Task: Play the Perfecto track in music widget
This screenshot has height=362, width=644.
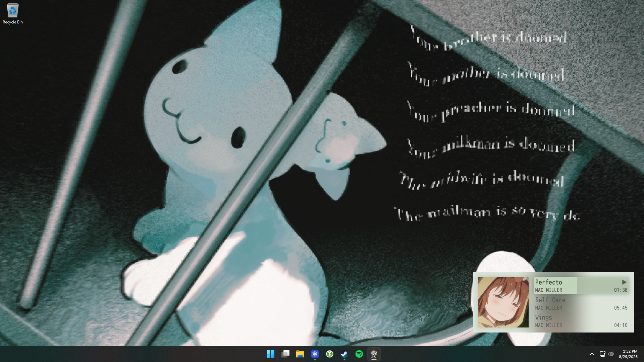Action: 624,282
